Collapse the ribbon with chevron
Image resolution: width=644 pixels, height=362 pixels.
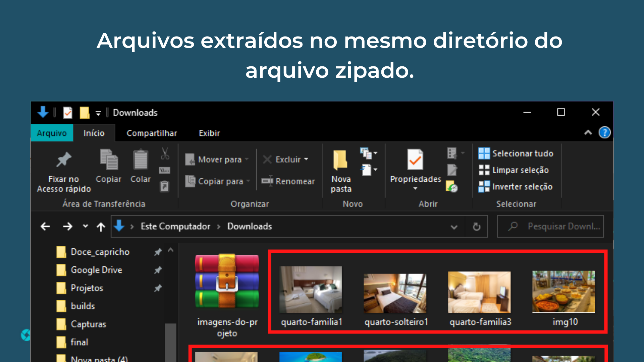click(x=588, y=133)
